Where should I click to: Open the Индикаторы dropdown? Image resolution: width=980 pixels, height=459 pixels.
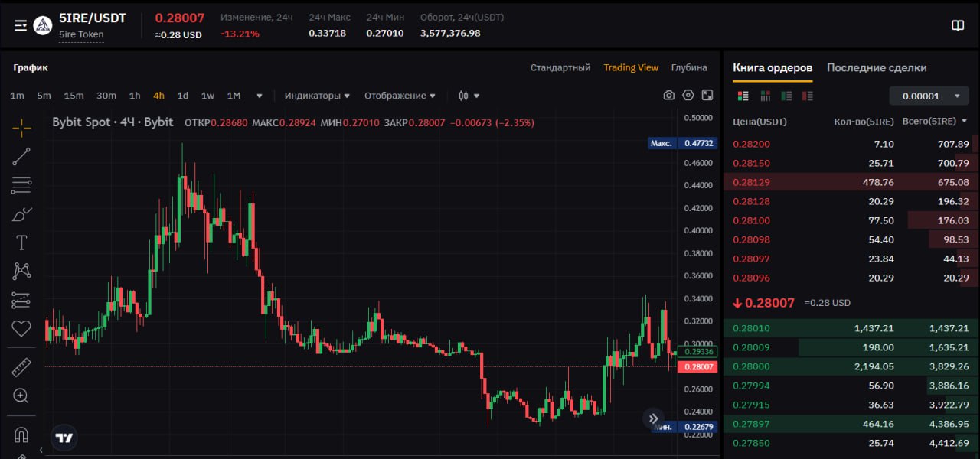point(317,96)
